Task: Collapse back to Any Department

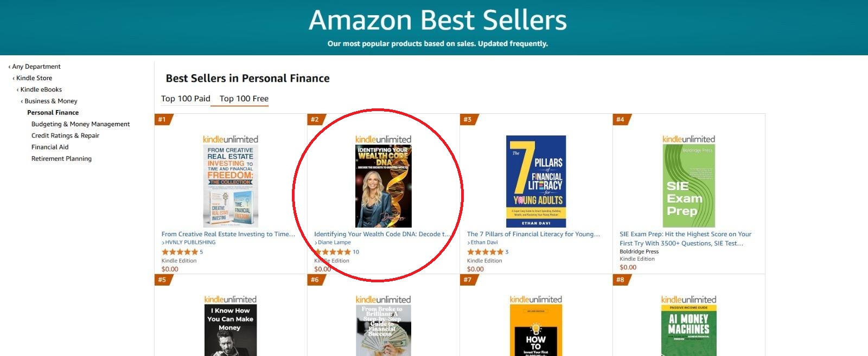Action: point(36,66)
